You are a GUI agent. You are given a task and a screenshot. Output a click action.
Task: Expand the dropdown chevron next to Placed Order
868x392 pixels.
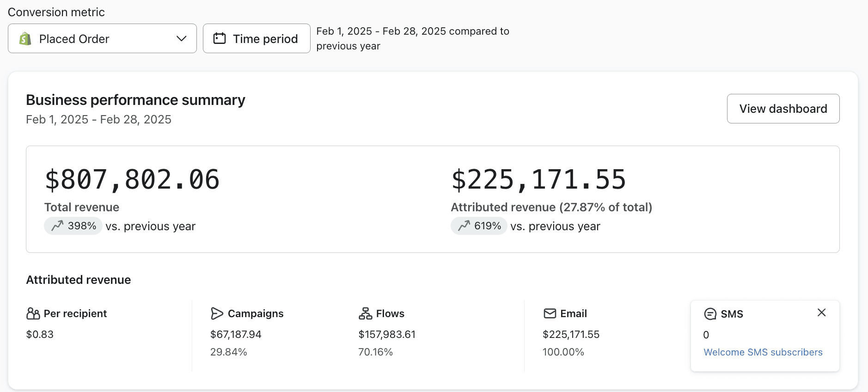click(x=181, y=38)
